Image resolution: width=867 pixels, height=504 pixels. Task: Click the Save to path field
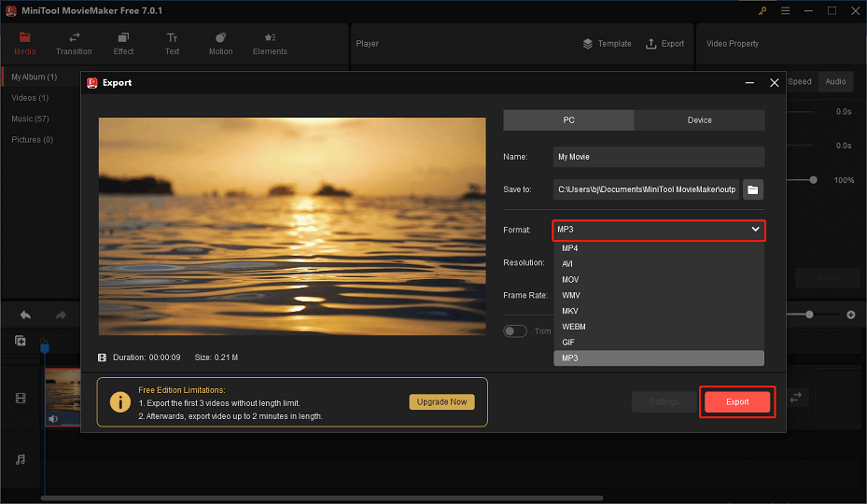click(x=646, y=189)
